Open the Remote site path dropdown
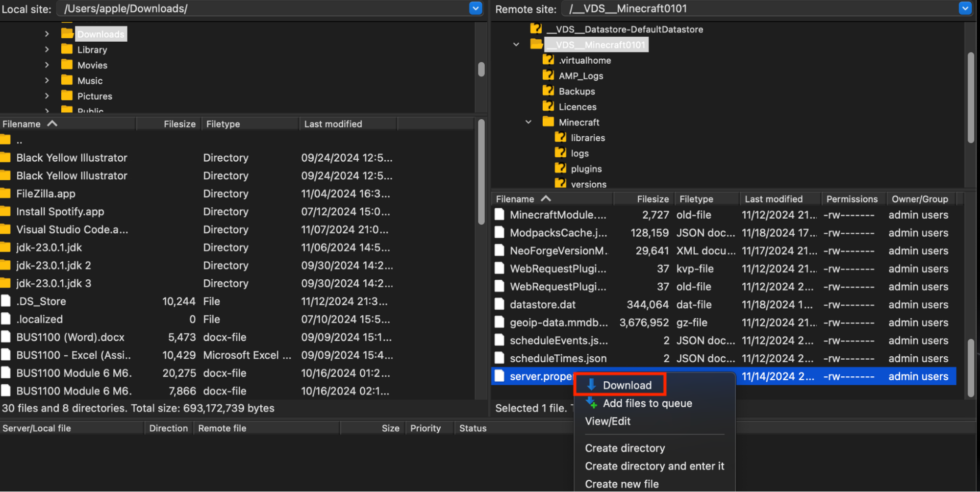 (964, 8)
